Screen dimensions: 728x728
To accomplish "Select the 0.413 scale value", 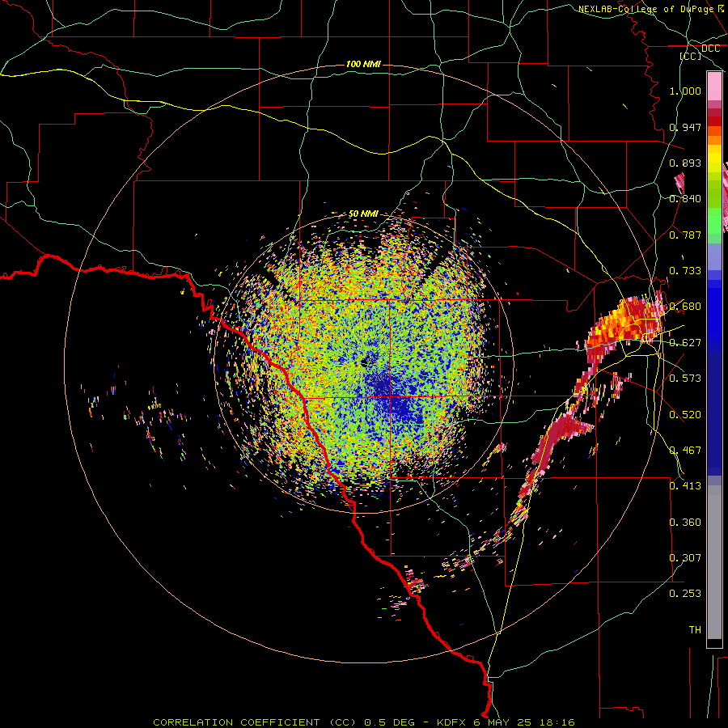I will tap(685, 486).
